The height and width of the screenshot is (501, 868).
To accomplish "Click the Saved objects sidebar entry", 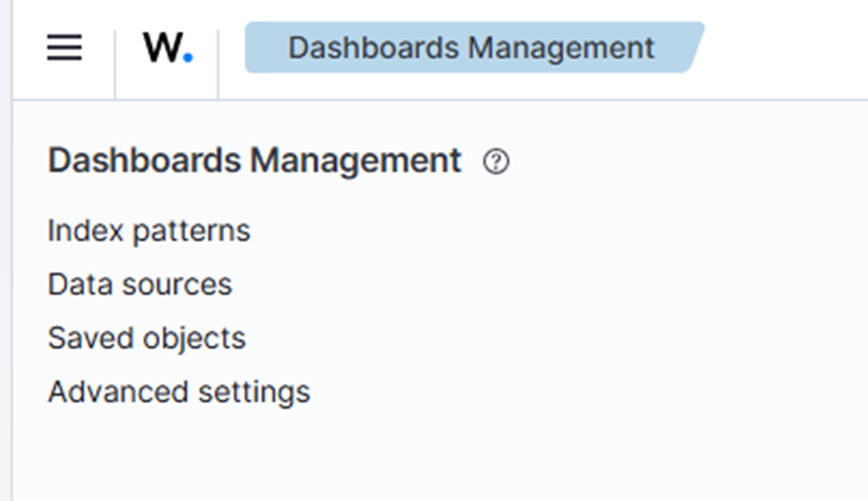I will pos(147,338).
